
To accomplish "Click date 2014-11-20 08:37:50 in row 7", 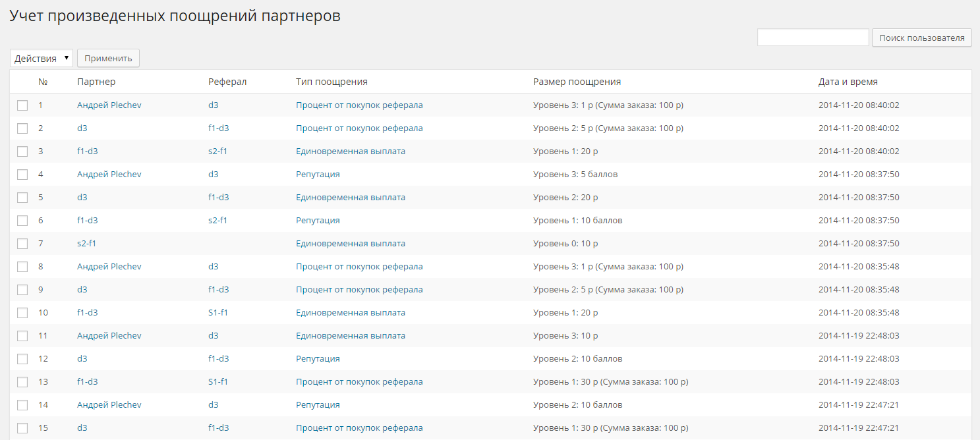I will (859, 244).
